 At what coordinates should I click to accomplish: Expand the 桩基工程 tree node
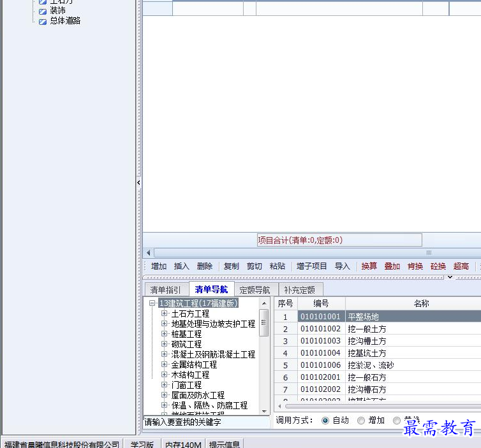165,333
